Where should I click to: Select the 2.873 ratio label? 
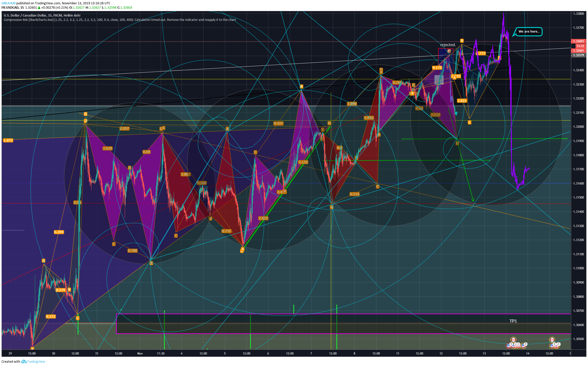[x=263, y=218]
